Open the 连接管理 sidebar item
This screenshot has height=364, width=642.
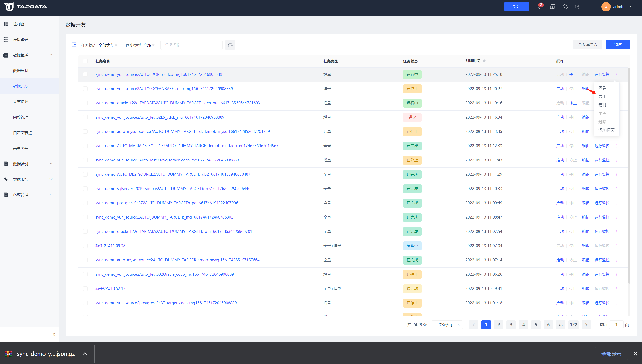21,40
